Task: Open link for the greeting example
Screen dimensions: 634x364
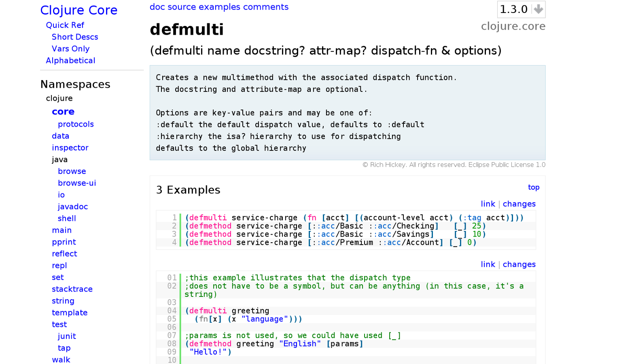Action: tap(488, 264)
